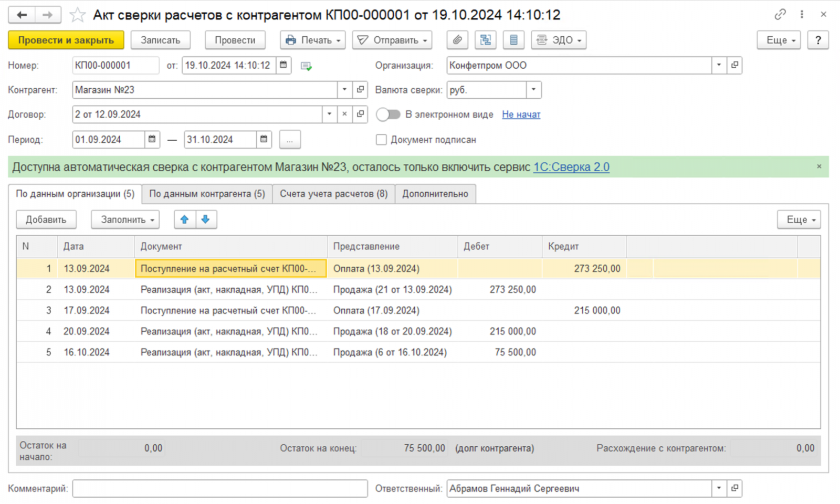Copy the document link via chain icon
The height and width of the screenshot is (504, 840).
pos(780,14)
